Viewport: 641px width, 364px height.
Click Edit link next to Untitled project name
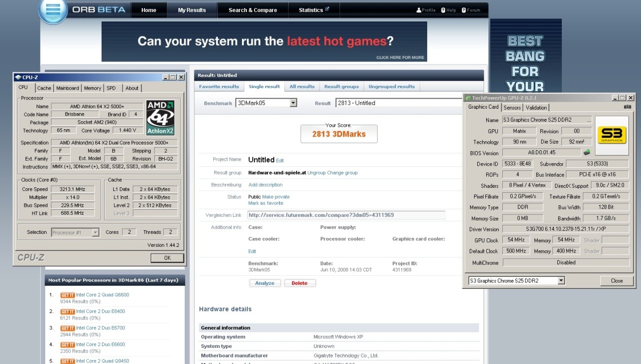click(x=280, y=161)
